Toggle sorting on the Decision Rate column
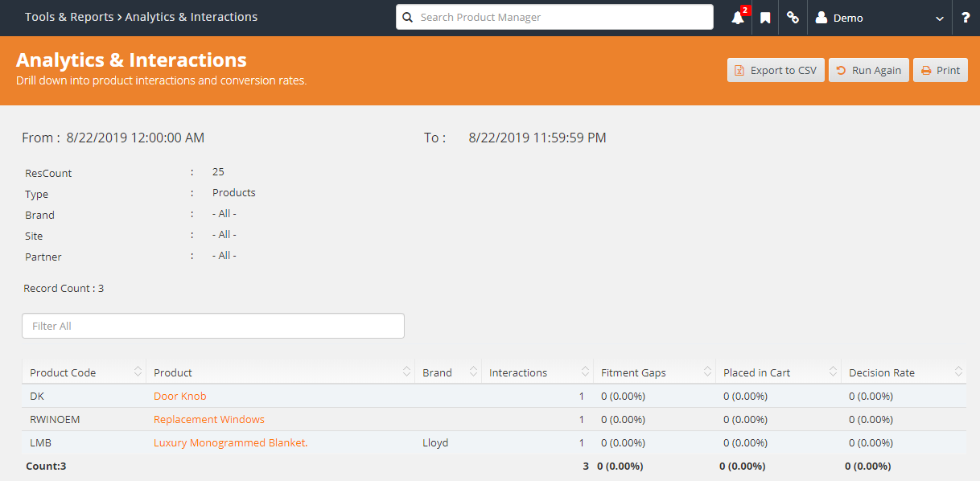Image resolution: width=980 pixels, height=481 pixels. (958, 372)
